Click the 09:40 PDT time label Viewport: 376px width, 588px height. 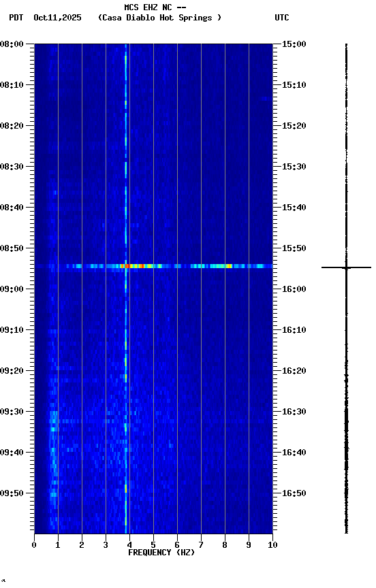coord(12,453)
